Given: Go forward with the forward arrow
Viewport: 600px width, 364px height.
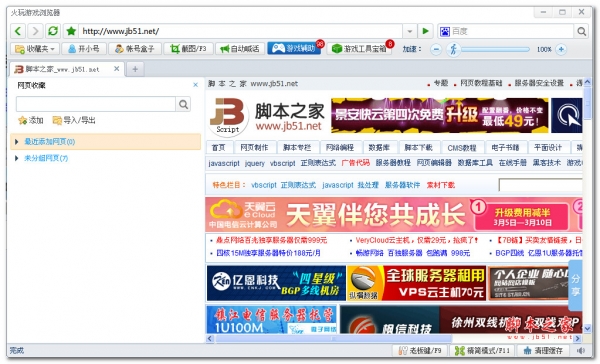Looking at the screenshot, I should (x=35, y=31).
